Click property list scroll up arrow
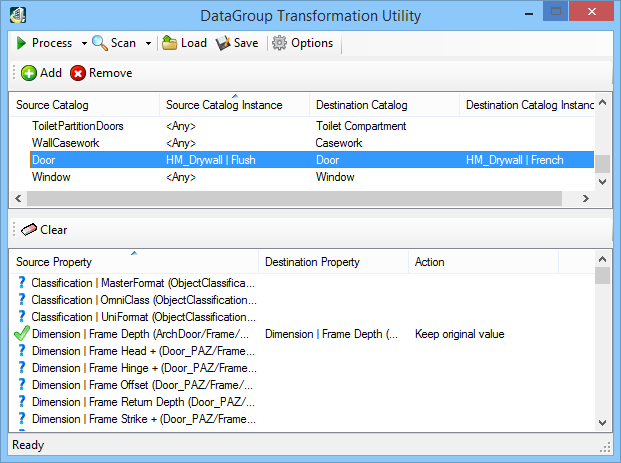This screenshot has height=463, width=621. tap(603, 259)
